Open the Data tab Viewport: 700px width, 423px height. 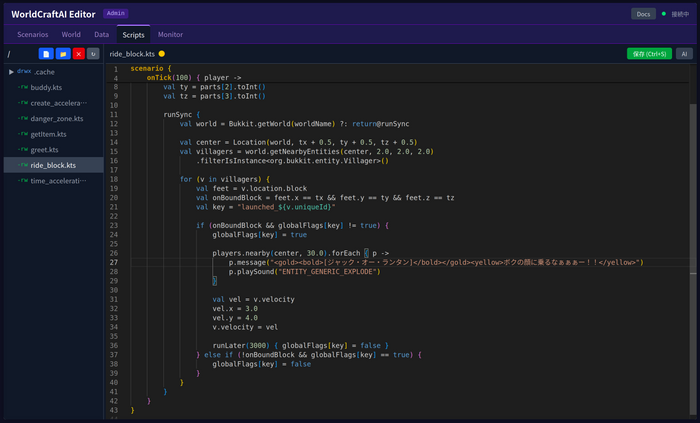point(101,34)
